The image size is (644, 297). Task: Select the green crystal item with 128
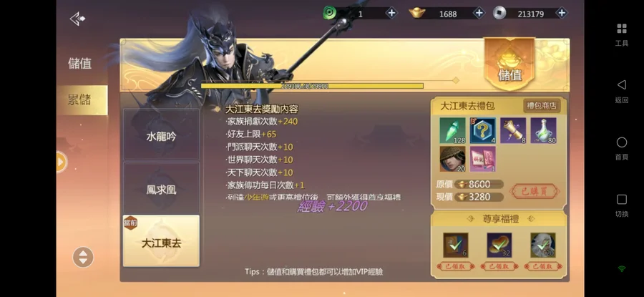453,131
